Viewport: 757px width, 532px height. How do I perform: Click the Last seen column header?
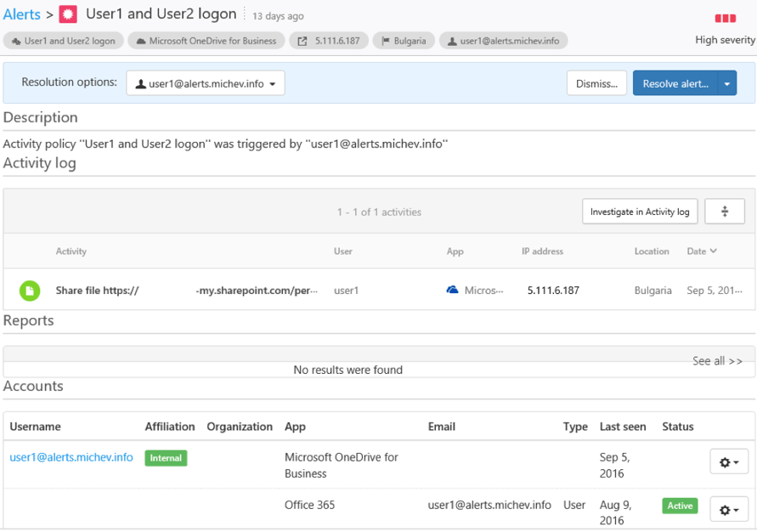(x=623, y=427)
